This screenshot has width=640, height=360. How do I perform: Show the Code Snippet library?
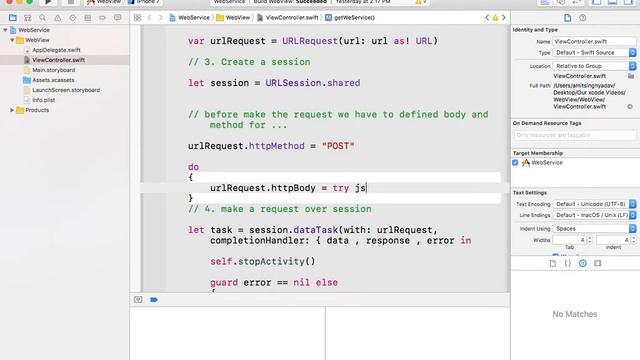tap(568, 263)
